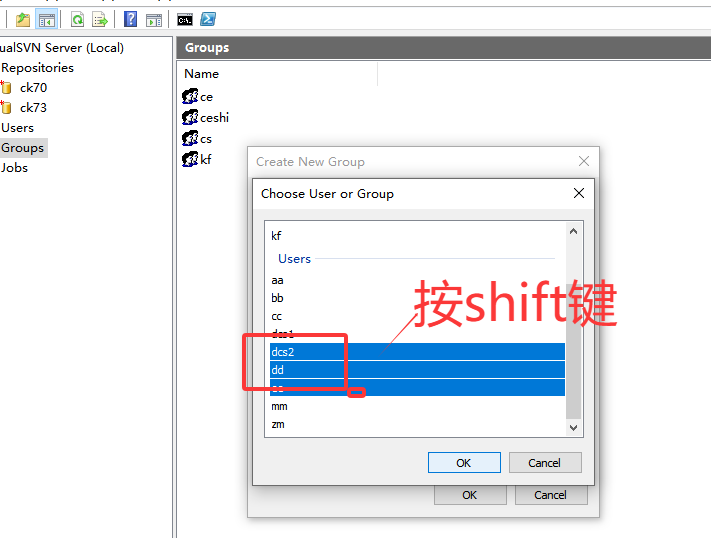Confirm with OK in Choose User dialog
Viewport: 711px width, 538px height.
tap(464, 463)
